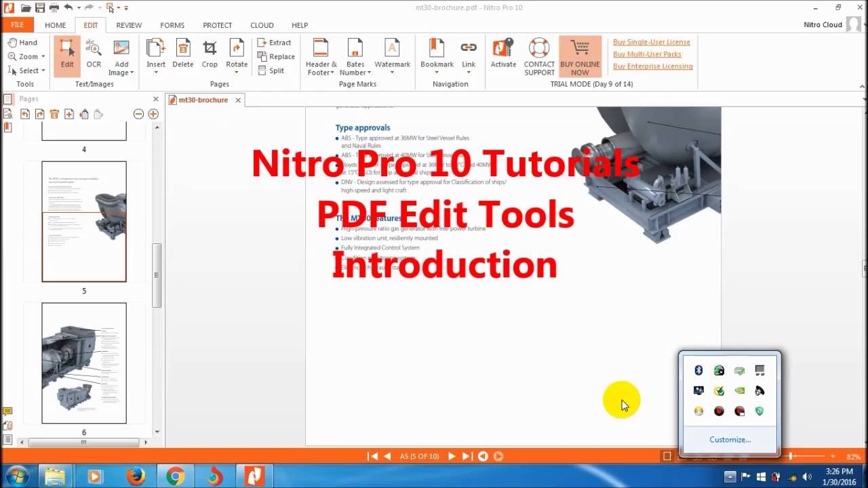Enlarge thumbnails with plus icon
This screenshot has height=488, width=868.
[x=153, y=114]
